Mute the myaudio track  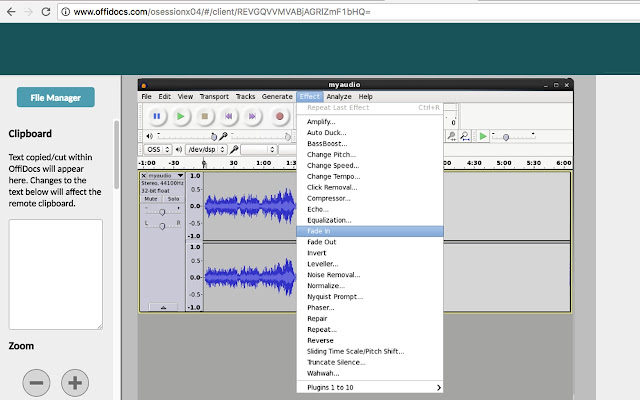click(x=152, y=199)
